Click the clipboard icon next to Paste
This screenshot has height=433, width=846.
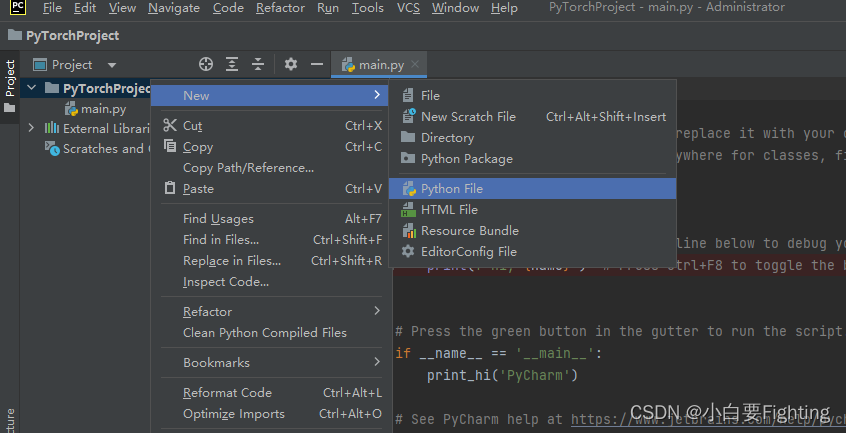[170, 188]
